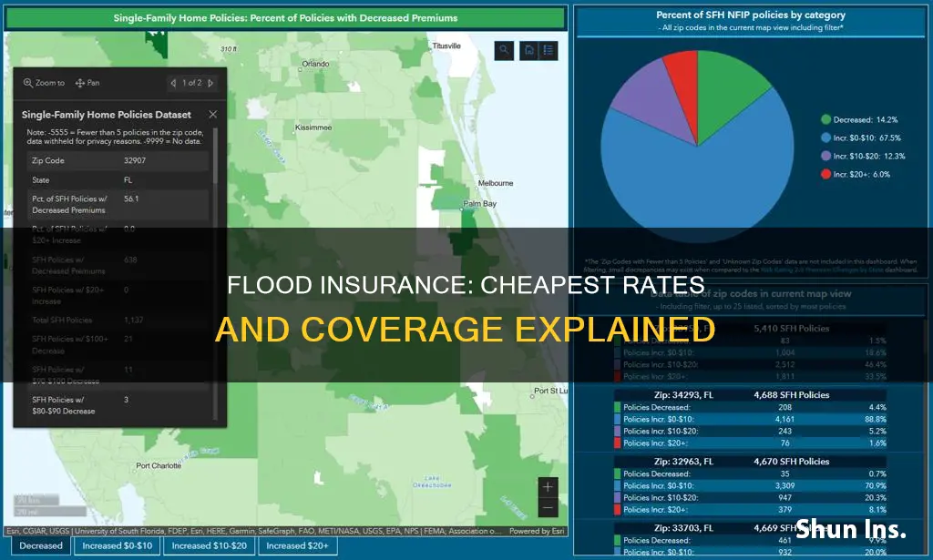The height and width of the screenshot is (560, 933).
Task: Click Policies Decreased row with value 208
Action: 751,407
